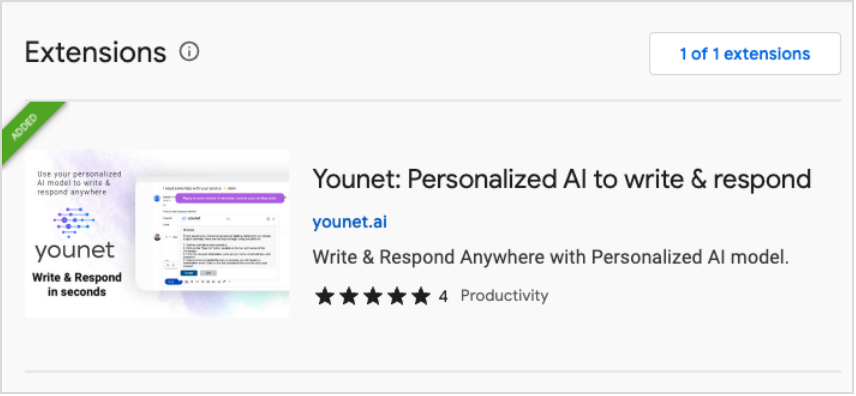Click the second rating star
Image resolution: width=856 pixels, height=396 pixels.
[348, 296]
